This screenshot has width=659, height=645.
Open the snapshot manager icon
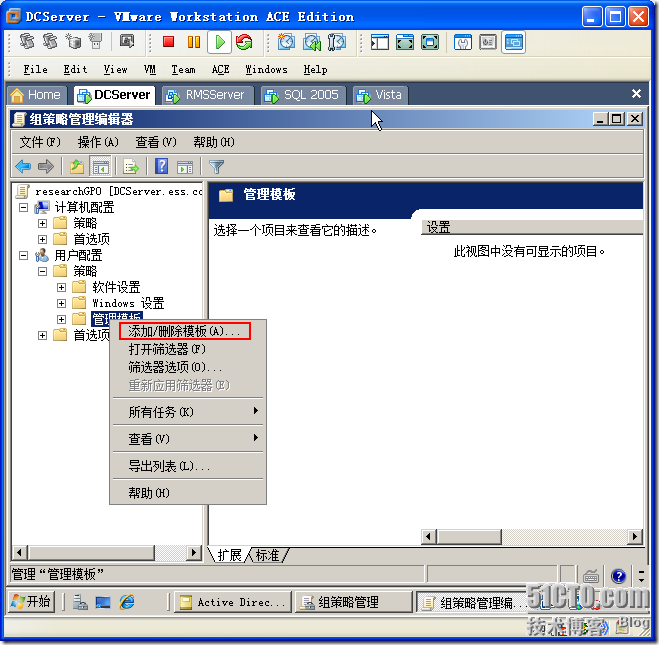click(337, 42)
